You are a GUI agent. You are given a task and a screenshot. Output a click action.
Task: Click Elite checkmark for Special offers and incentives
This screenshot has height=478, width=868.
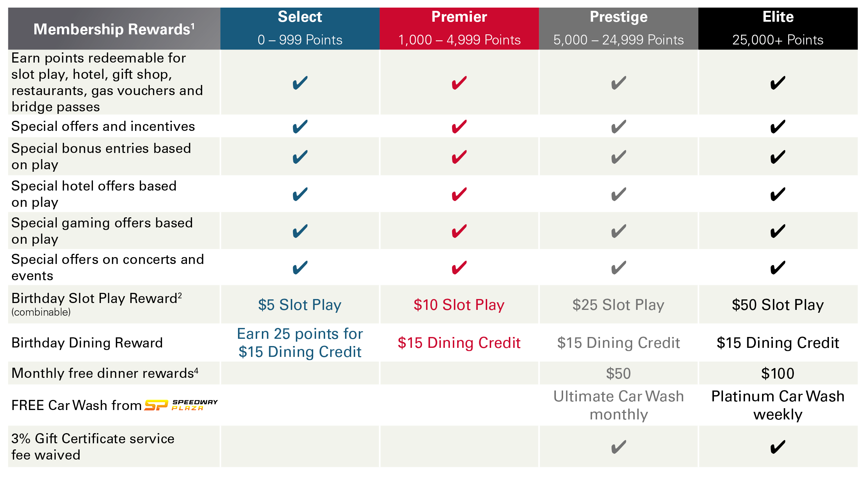click(778, 127)
